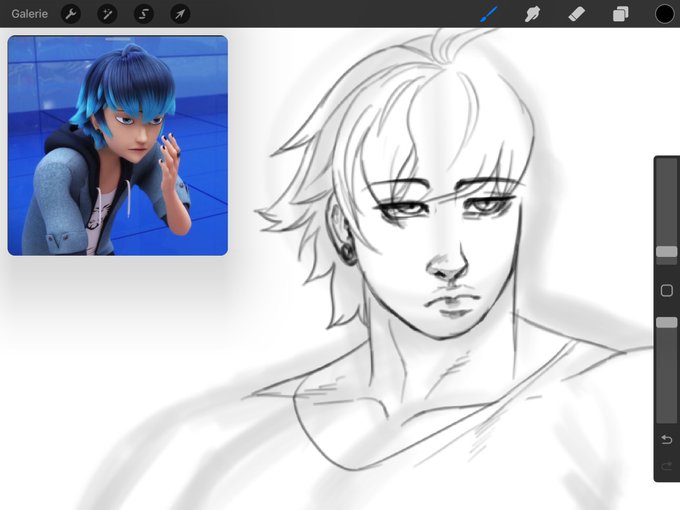Open the Adjustments magic wand menu
680x510 pixels.
tap(107, 14)
